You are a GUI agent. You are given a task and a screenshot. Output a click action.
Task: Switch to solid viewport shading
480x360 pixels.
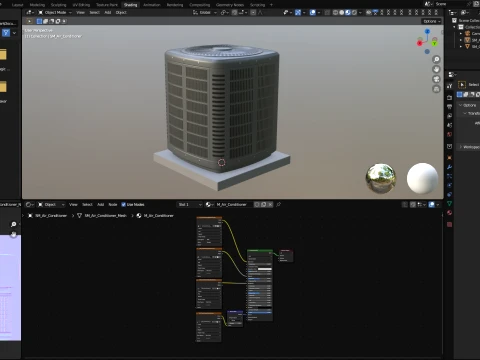[x=342, y=12]
